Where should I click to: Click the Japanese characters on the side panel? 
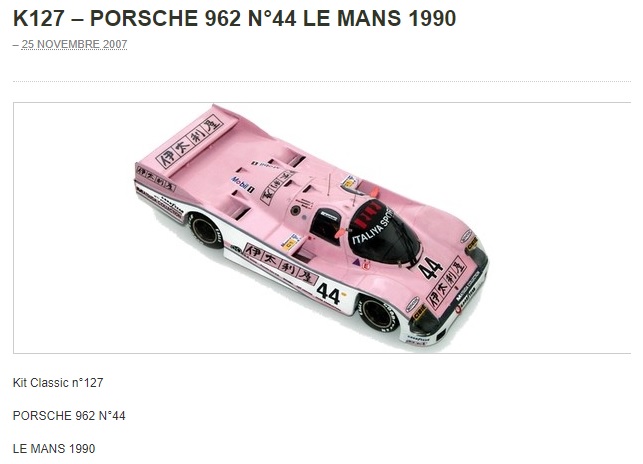tap(280, 264)
